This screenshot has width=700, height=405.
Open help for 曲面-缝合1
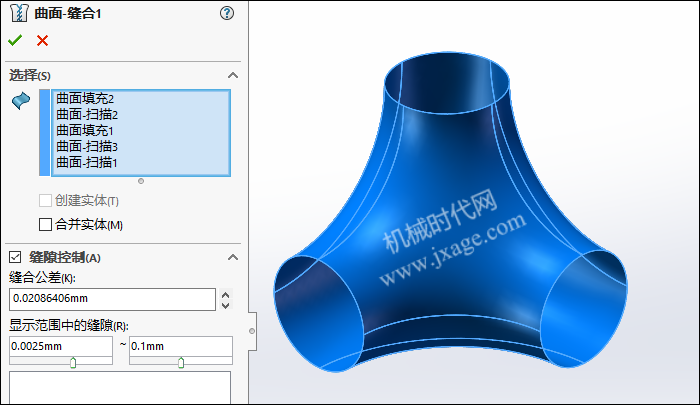[x=227, y=13]
